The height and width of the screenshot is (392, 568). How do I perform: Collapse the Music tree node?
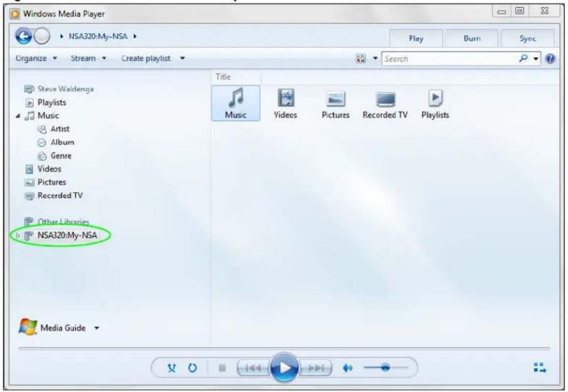coord(18,116)
